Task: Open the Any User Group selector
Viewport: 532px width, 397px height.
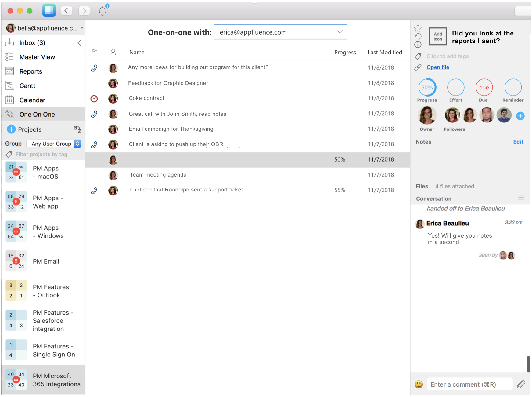Action: click(54, 144)
